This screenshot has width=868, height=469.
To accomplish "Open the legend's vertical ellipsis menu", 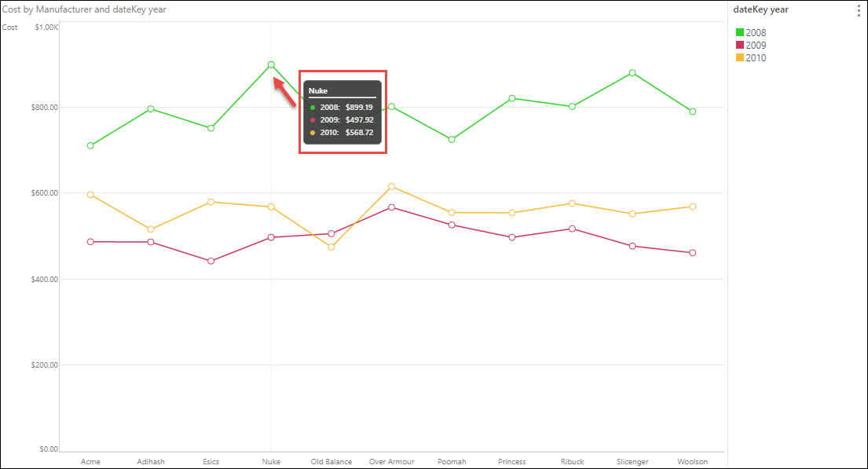I will (x=859, y=10).
